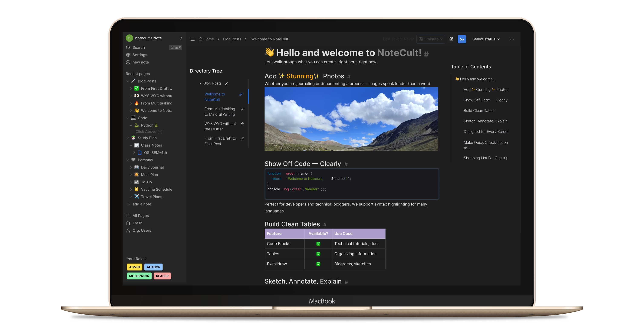This screenshot has width=644, height=325.
Task: Click the new note plus icon
Action: click(x=128, y=62)
